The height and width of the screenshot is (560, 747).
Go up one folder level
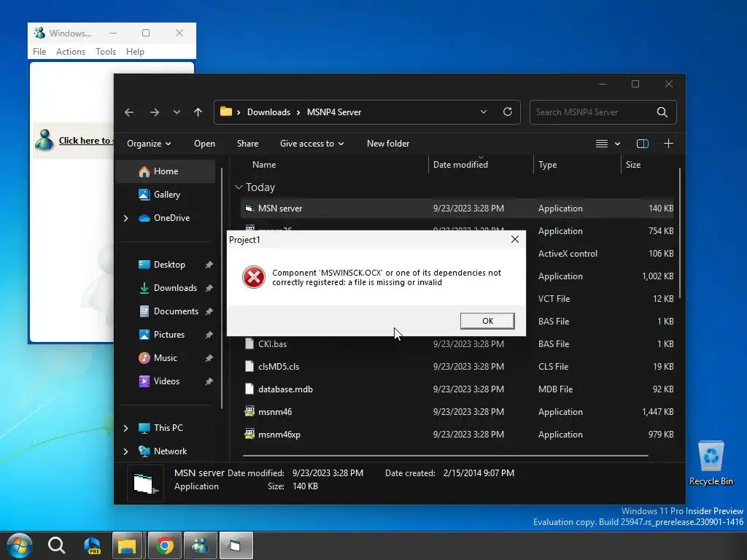198,112
